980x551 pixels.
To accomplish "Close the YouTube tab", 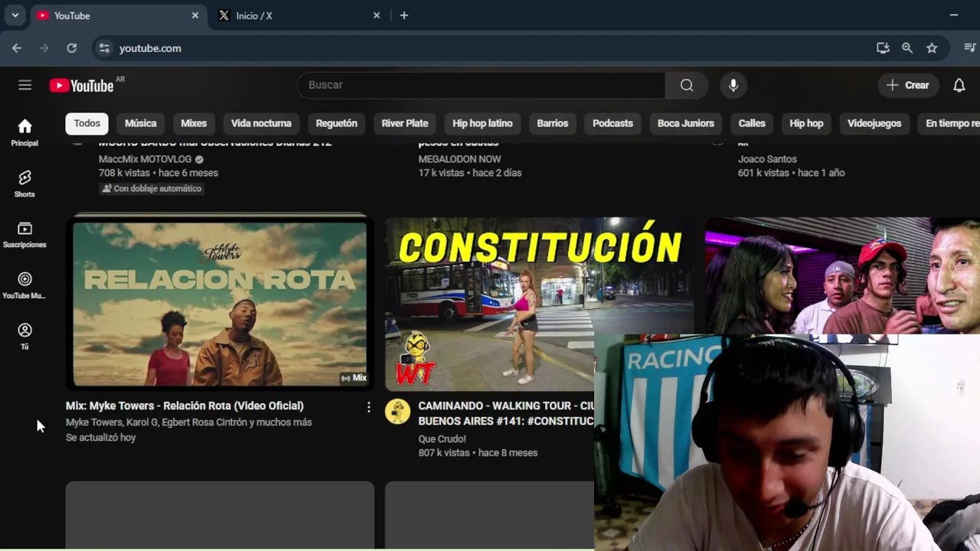I will pos(194,15).
